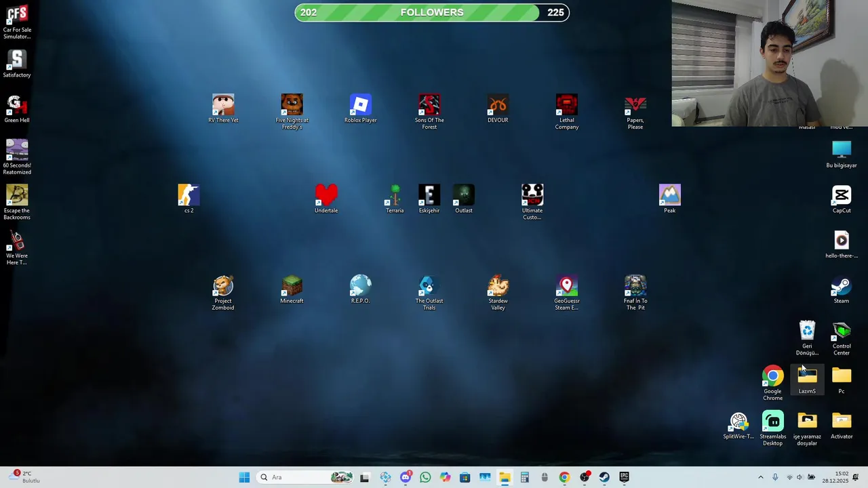
Task: Select the Project Zomboid shortcut
Action: [x=223, y=293]
